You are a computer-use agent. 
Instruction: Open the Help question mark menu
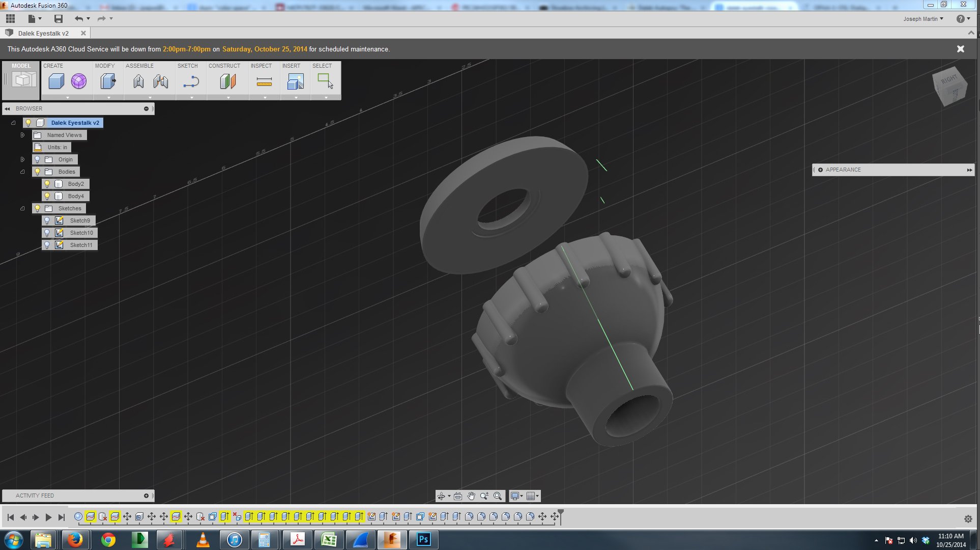[x=963, y=19]
